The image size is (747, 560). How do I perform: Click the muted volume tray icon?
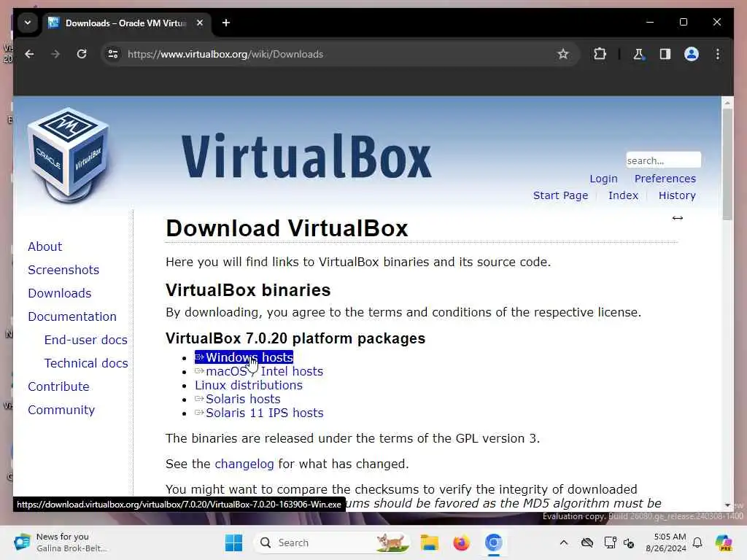629,542
